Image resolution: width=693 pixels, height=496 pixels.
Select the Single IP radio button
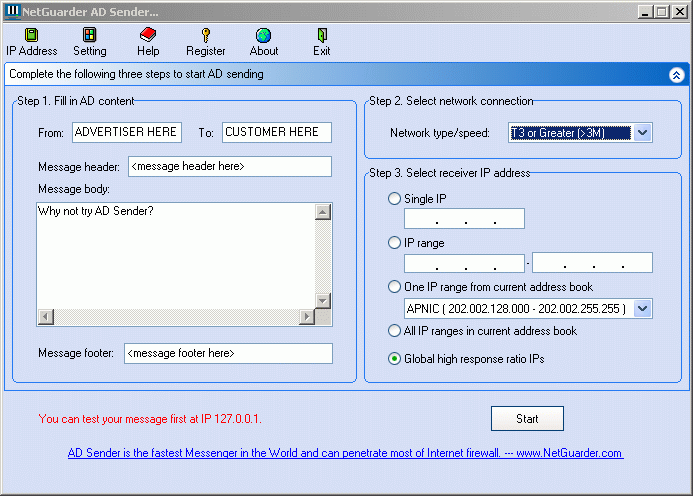(394, 198)
